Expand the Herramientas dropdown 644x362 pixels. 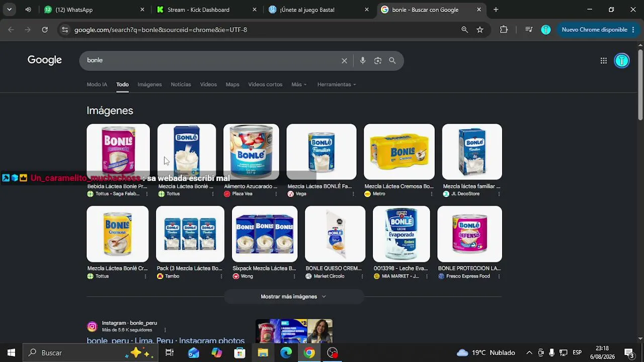[337, 84]
